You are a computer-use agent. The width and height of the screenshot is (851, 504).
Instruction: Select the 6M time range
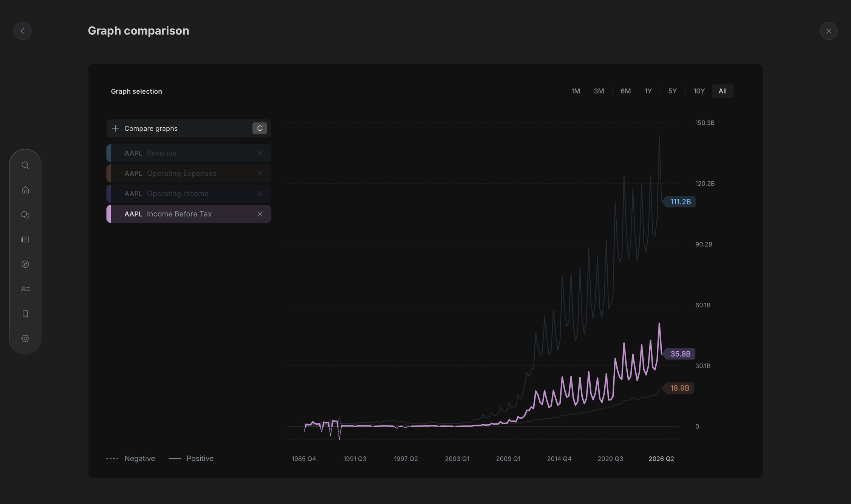625,91
